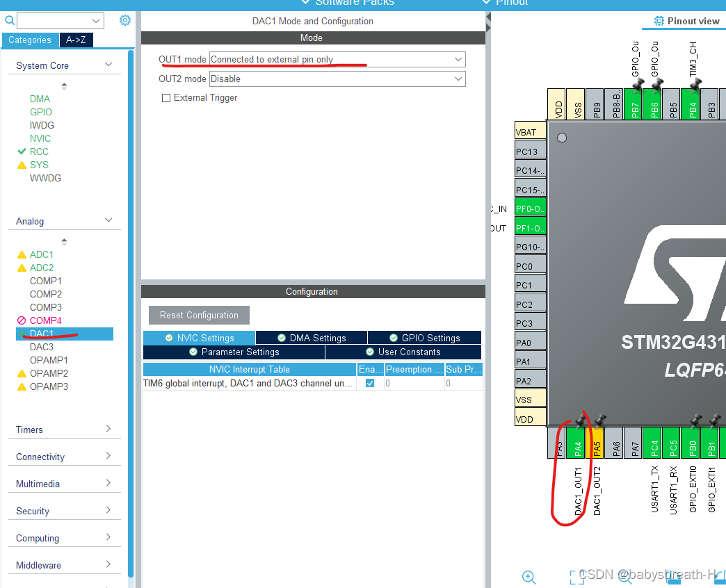The width and height of the screenshot is (726, 588).
Task: Collapse the System Core category
Action: point(108,65)
